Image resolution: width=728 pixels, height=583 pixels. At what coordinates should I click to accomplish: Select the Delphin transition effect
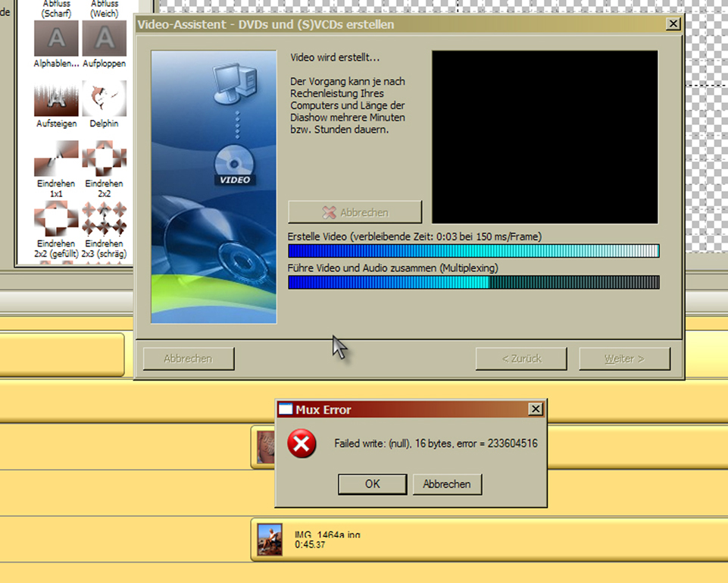coord(104,99)
